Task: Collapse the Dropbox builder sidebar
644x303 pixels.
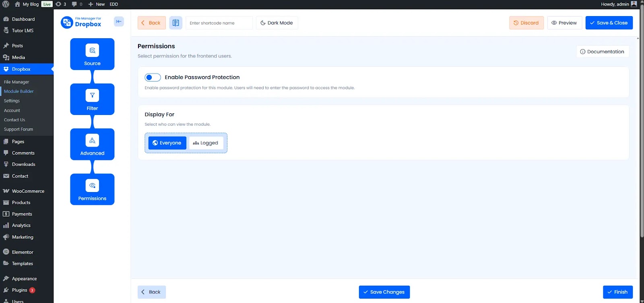Action: 119,22
